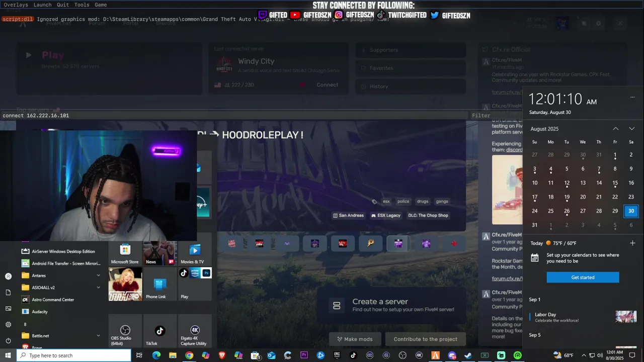The image size is (644, 362).
Task: Open the volume control in tray
Action: 600,355
